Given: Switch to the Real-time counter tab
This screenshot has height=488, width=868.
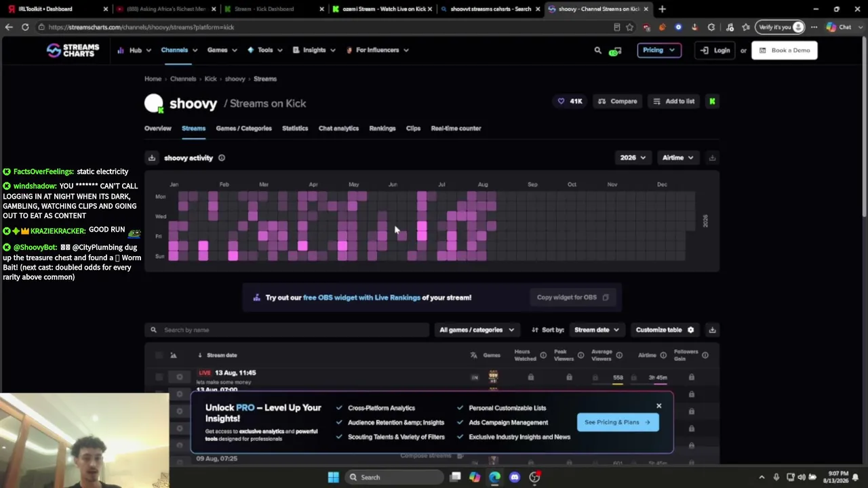Looking at the screenshot, I should click(456, 128).
